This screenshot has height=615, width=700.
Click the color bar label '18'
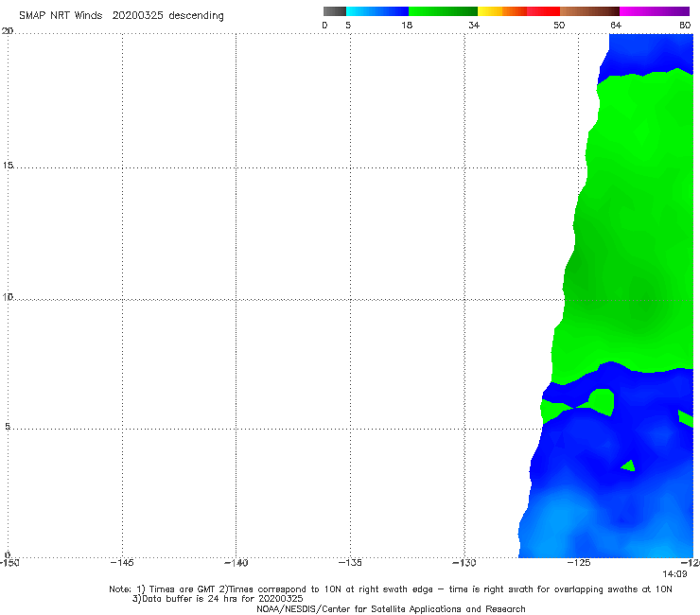pos(407,25)
